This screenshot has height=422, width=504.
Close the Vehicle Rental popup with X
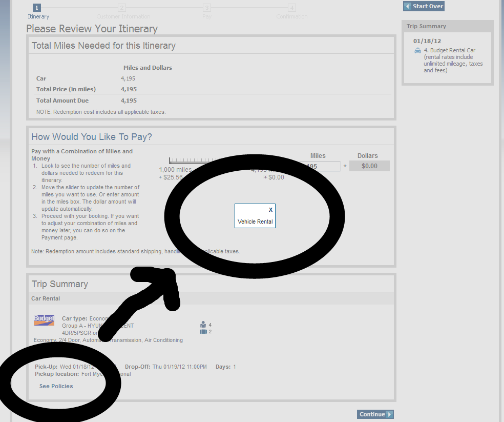coord(270,210)
